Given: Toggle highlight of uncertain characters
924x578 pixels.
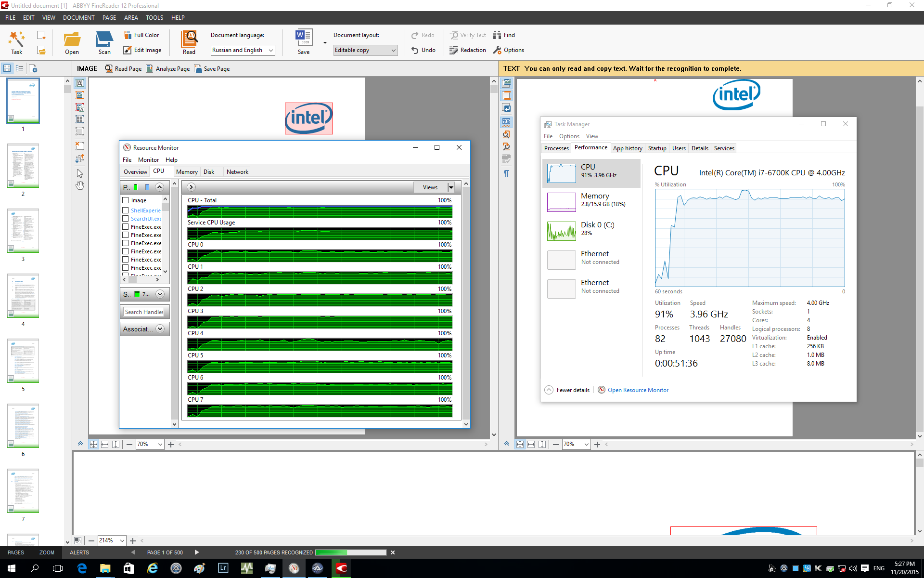Looking at the screenshot, I should coord(506,121).
